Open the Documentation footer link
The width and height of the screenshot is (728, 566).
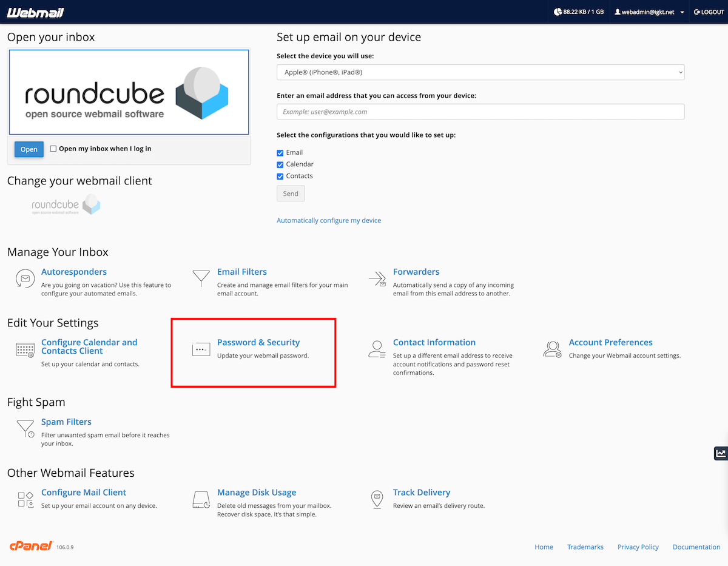tap(696, 547)
